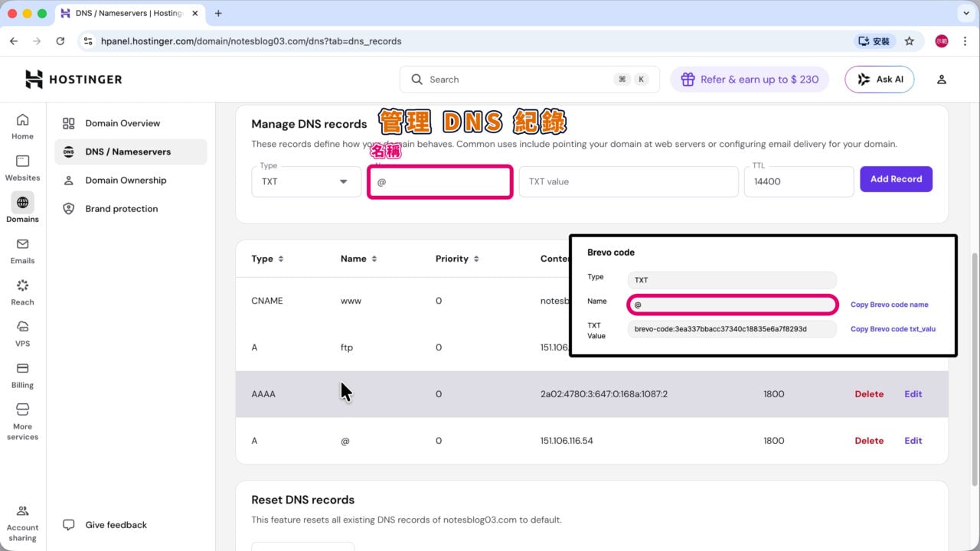980x551 pixels.
Task: Open the user account profile icon
Action: click(942, 80)
